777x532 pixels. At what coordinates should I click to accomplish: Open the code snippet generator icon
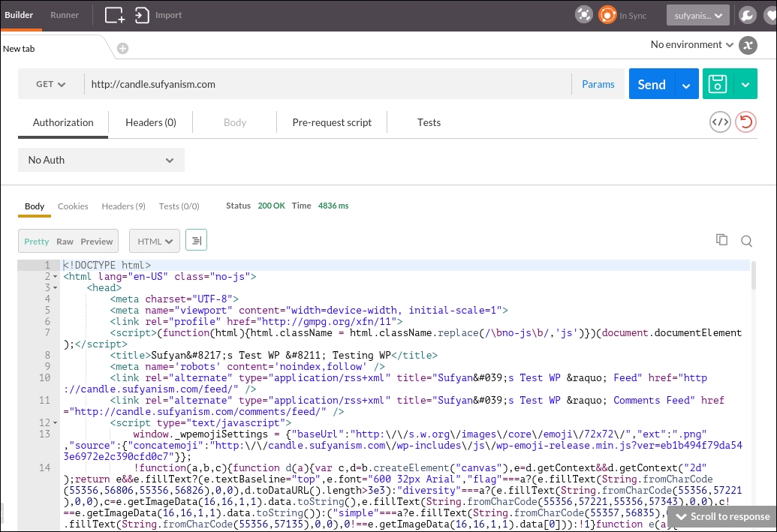click(719, 121)
